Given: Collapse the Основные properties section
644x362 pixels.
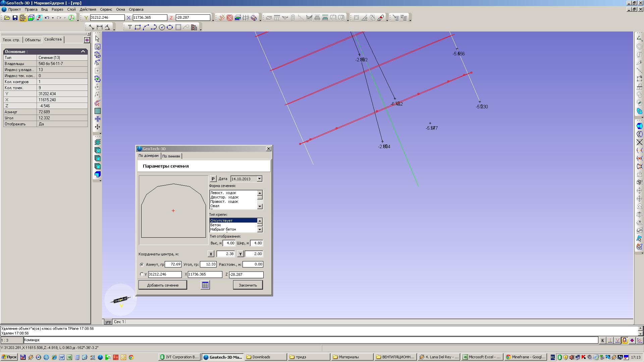Looking at the screenshot, I should [x=83, y=52].
